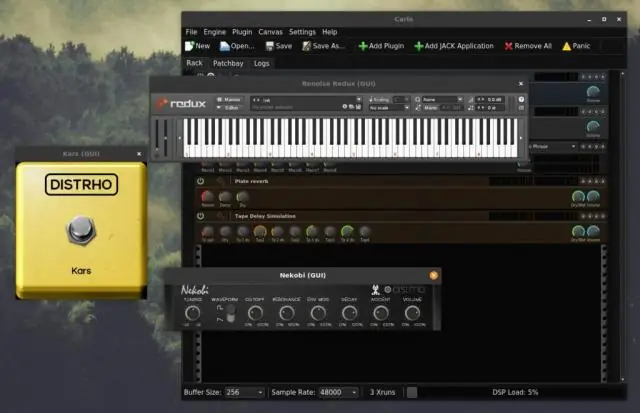640x413 pixels.
Task: Click the orange Tape Delay knob
Action: (260, 232)
